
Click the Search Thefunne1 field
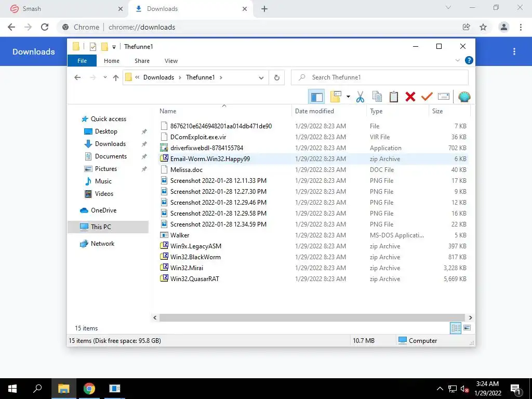[380, 77]
